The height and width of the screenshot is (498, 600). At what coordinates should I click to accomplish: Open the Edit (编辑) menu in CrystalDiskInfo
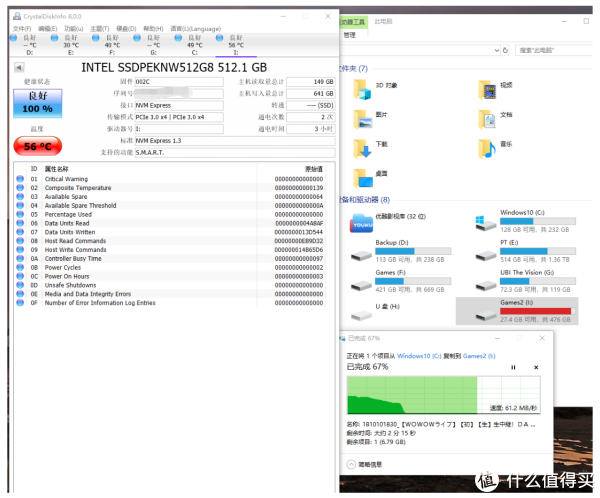47,29
